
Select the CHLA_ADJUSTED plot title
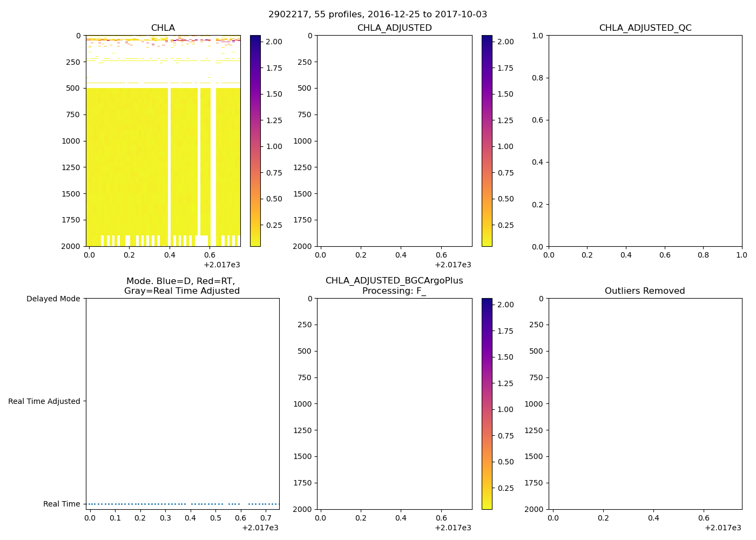(394, 28)
